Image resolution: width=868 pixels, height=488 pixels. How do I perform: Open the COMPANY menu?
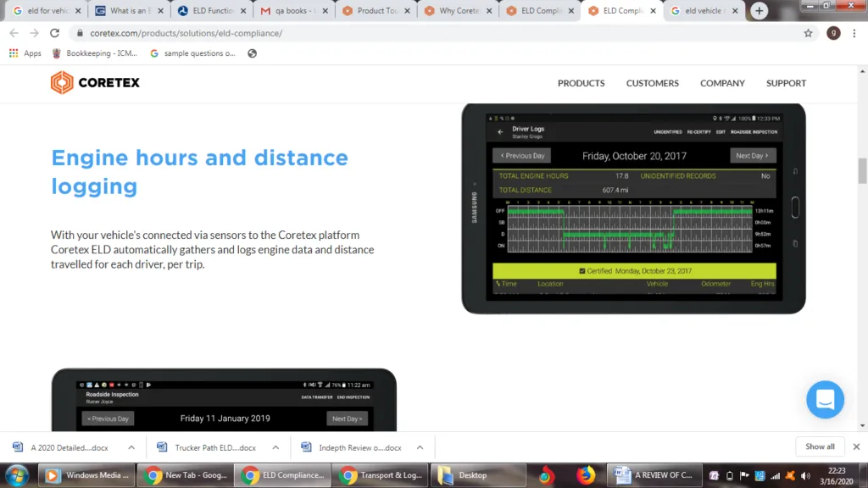[x=722, y=83]
